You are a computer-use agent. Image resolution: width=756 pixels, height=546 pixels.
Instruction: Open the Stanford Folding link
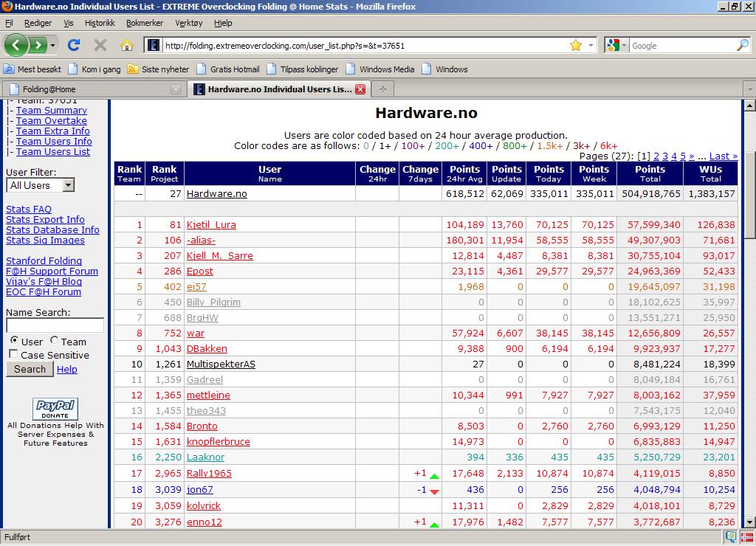(x=44, y=260)
